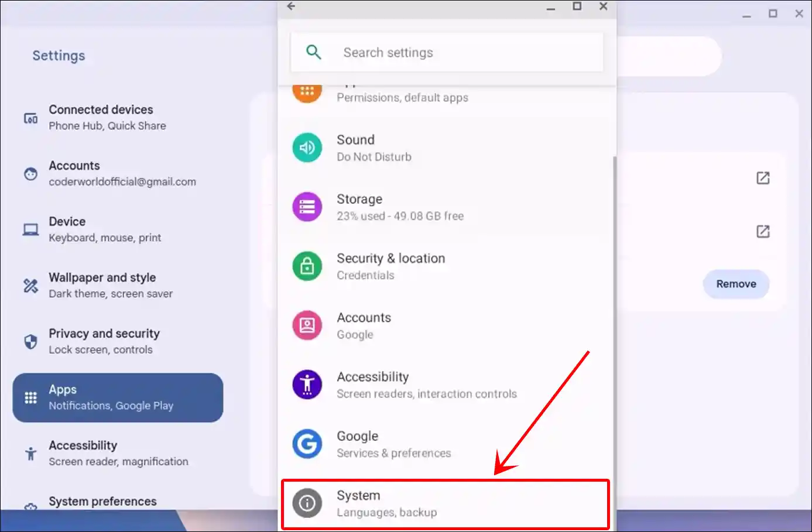Click the Wallpaper and style brush icon

click(x=30, y=286)
